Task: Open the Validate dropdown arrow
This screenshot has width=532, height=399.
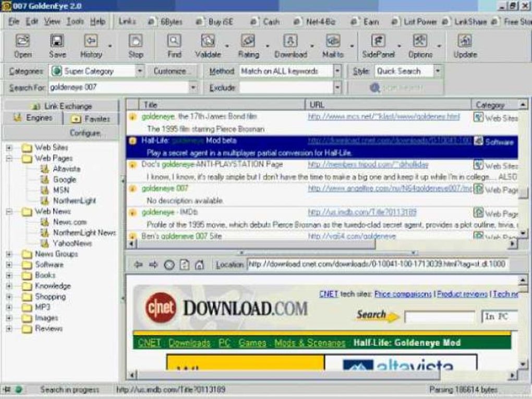Action: [x=227, y=45]
